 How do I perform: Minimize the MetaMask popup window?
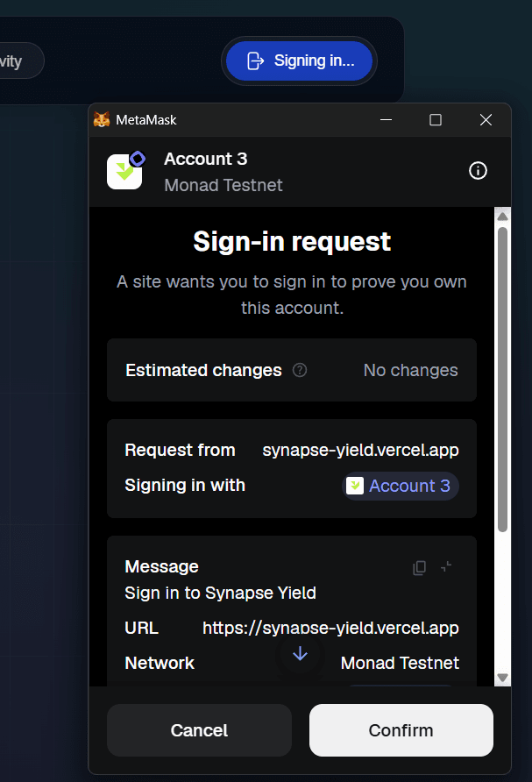pos(385,120)
